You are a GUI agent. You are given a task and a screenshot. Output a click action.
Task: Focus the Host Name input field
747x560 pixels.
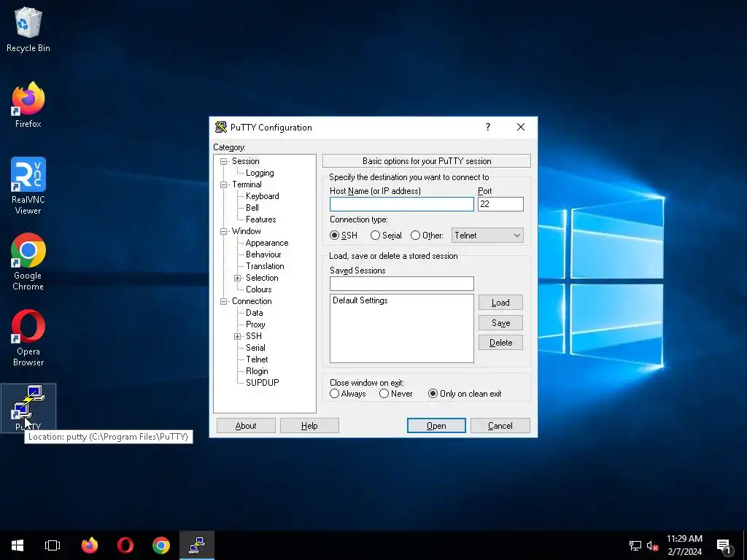click(402, 204)
